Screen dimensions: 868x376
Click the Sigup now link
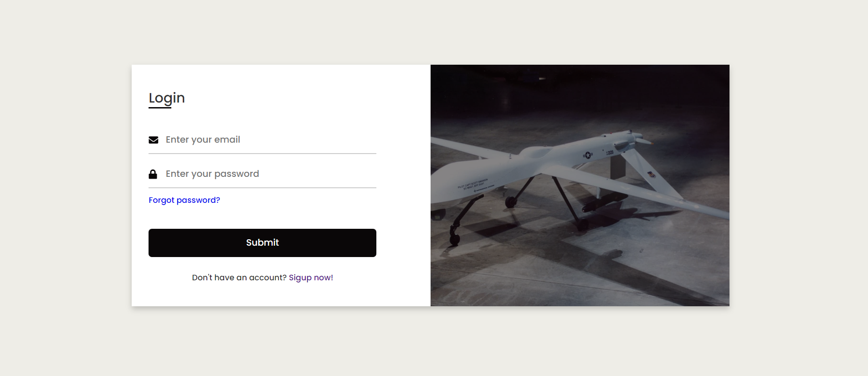(311, 277)
